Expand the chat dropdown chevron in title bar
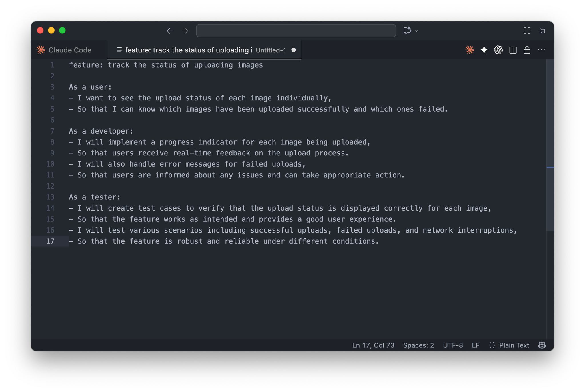Screen dimensions: 585x392 pos(416,31)
